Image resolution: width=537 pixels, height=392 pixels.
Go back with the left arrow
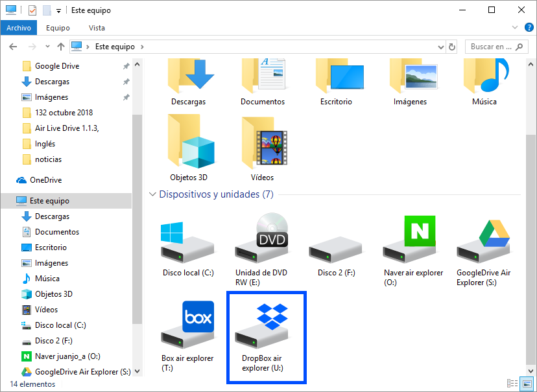pos(13,47)
